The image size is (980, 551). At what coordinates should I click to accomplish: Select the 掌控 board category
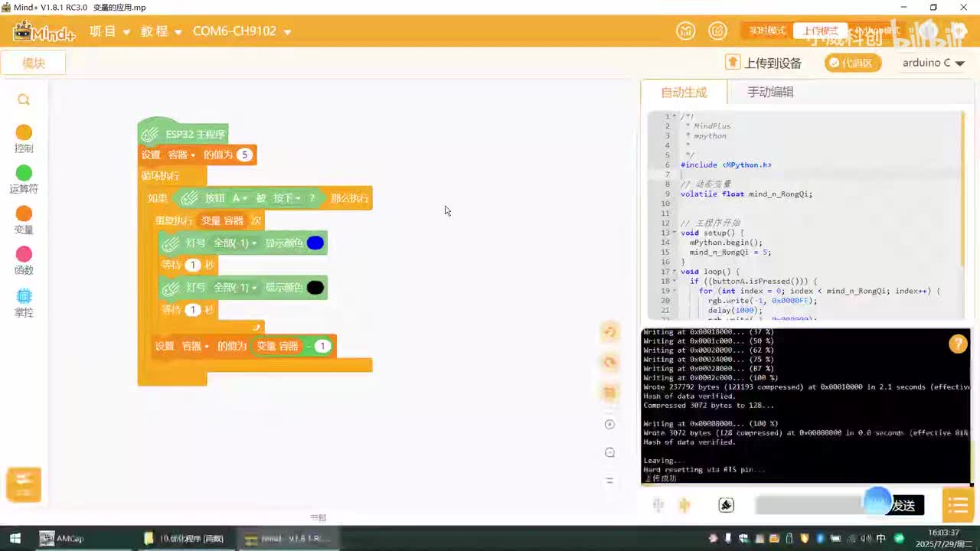(24, 303)
